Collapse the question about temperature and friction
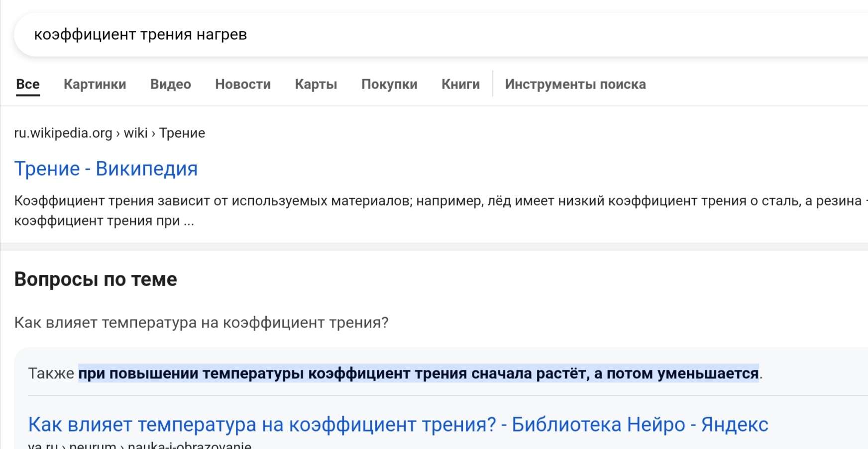Viewport: 868px width, 449px height. click(x=201, y=323)
